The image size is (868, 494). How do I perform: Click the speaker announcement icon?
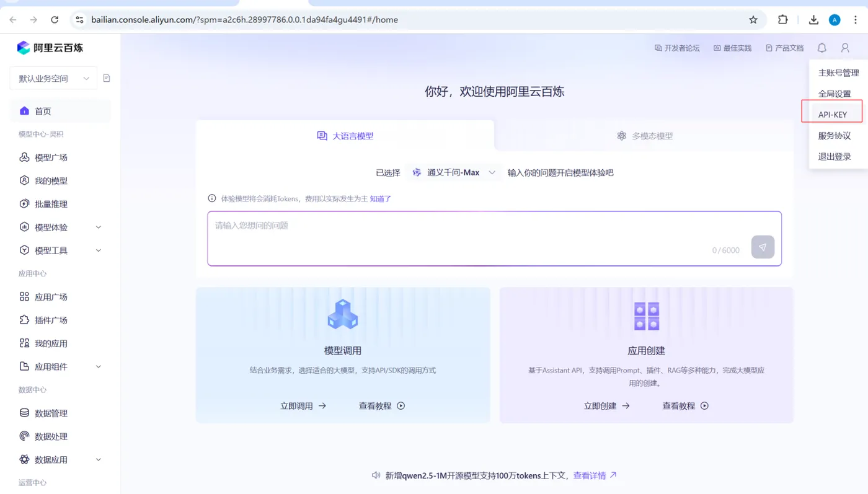tap(376, 475)
